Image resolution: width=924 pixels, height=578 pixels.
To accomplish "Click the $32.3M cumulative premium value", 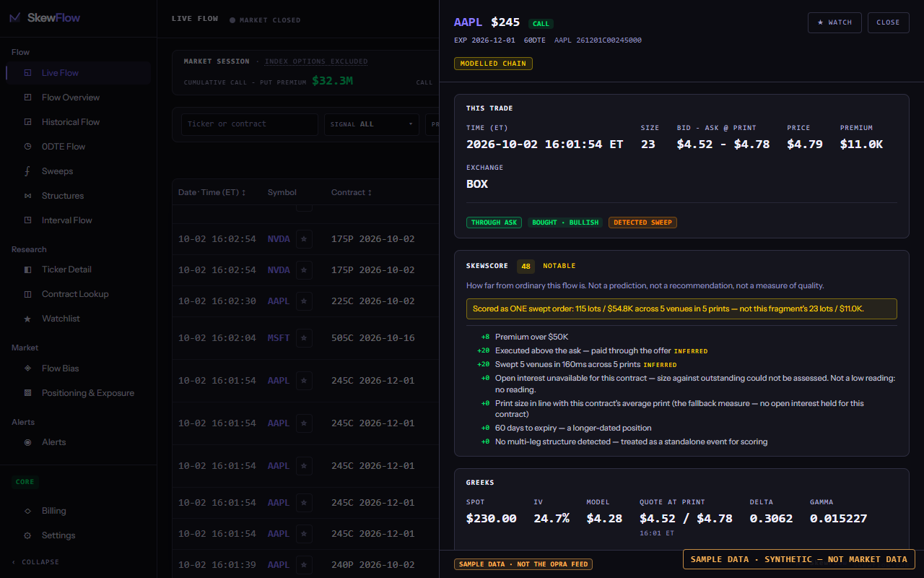I will (x=332, y=81).
